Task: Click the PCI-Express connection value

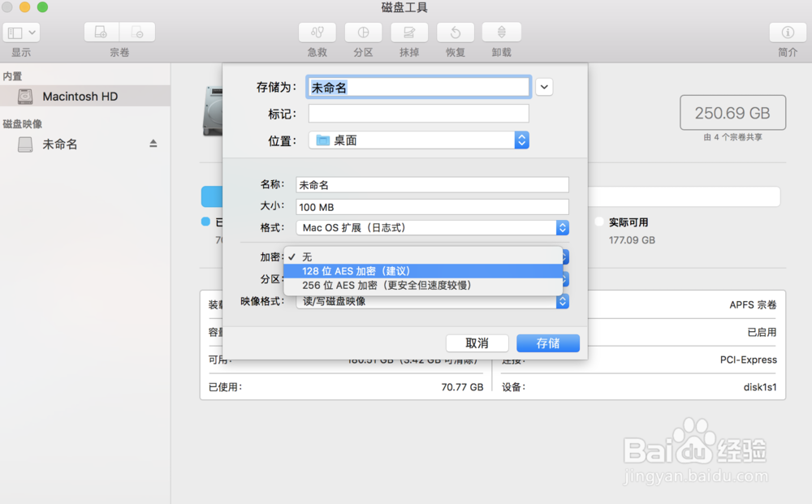Action: (749, 360)
